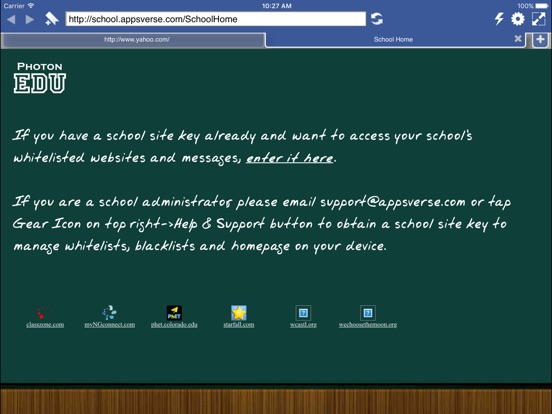Select the School Home tab
552x414 pixels.
(393, 39)
